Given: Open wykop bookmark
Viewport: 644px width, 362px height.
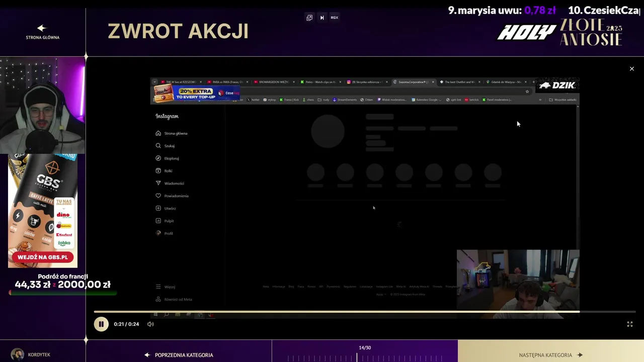Looking at the screenshot, I should [270, 100].
